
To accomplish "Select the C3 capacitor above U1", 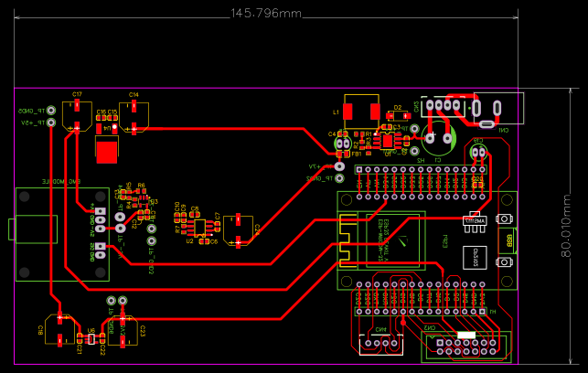I will coord(387,128).
